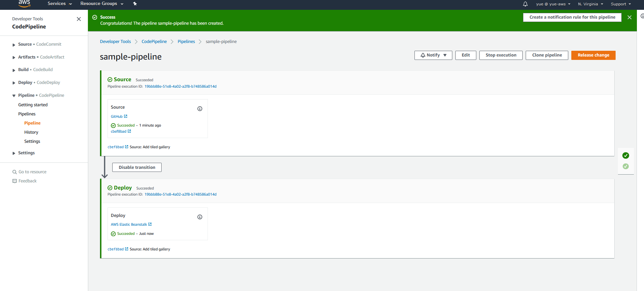Click the info icon at right page edge
This screenshot has width=644, height=291.
642,16
